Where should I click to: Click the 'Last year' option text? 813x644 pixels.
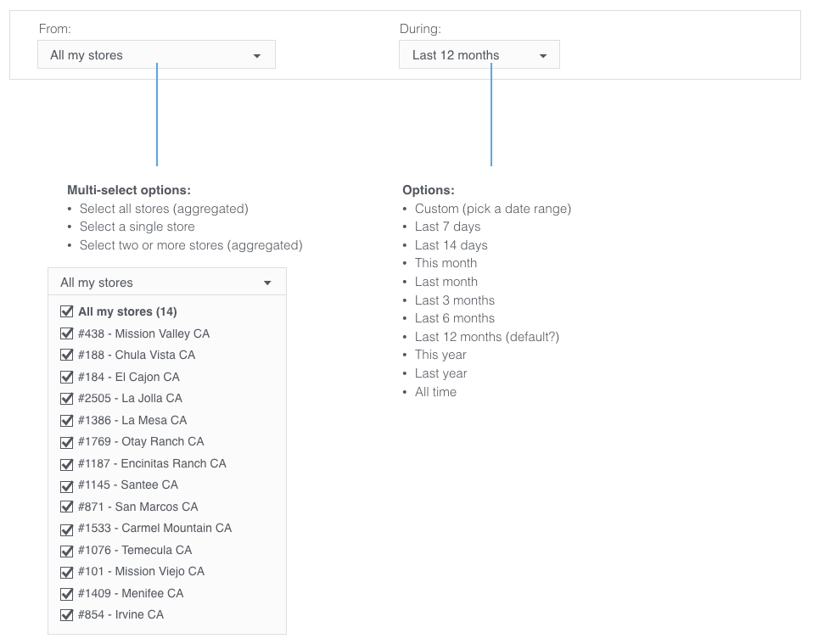(440, 373)
